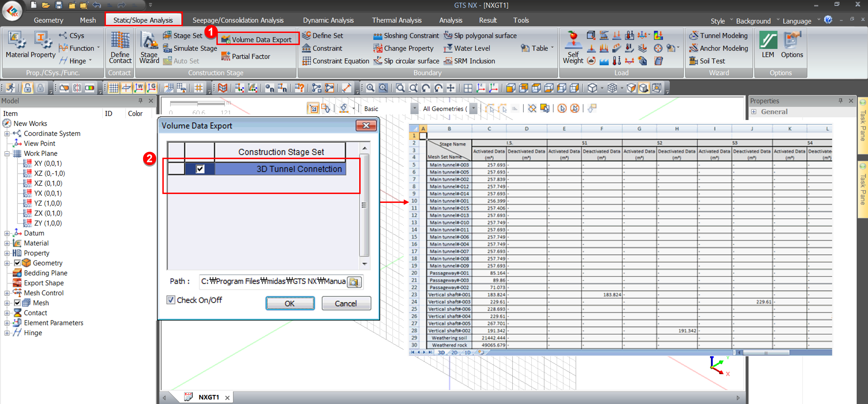The height and width of the screenshot is (404, 868).
Task: Open Background menu
Action: point(753,21)
